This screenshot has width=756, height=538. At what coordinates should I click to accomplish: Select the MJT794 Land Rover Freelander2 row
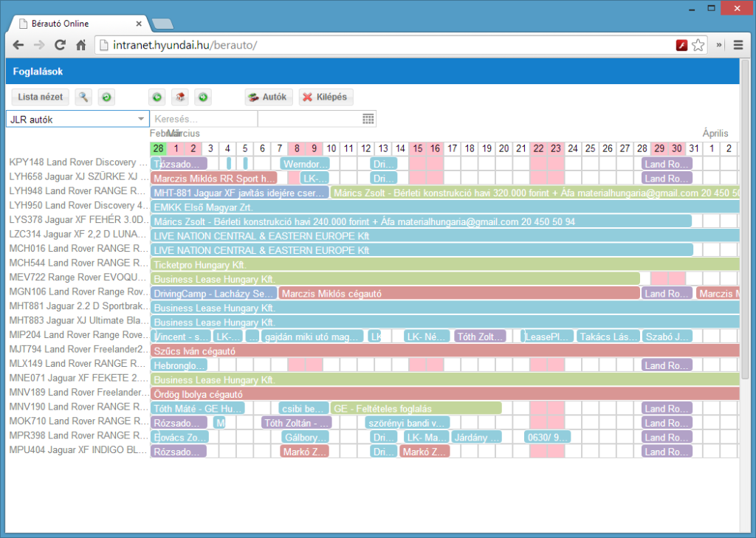click(x=78, y=350)
